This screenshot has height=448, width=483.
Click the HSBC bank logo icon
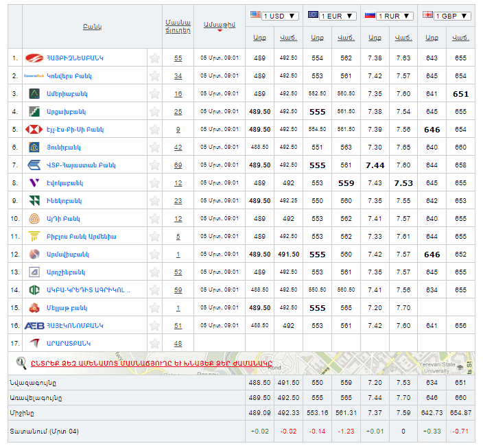[34, 129]
